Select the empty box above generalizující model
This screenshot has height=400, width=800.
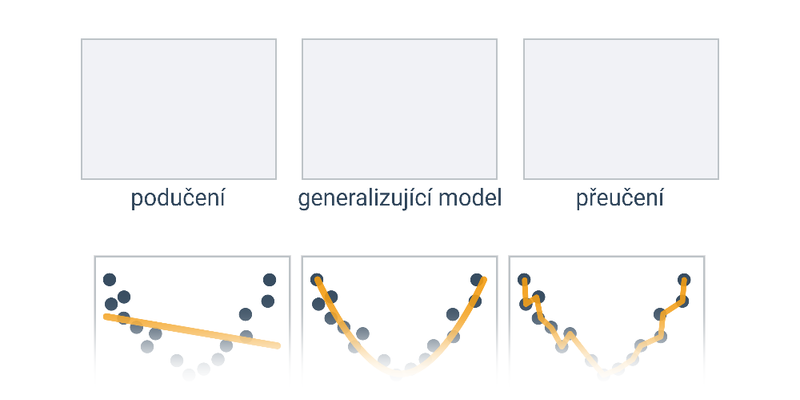[x=399, y=109]
